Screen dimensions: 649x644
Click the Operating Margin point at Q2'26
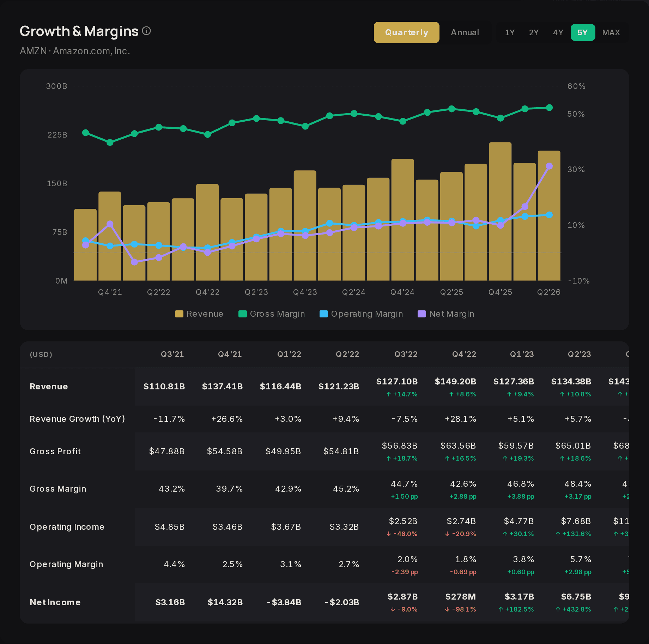pos(549,215)
